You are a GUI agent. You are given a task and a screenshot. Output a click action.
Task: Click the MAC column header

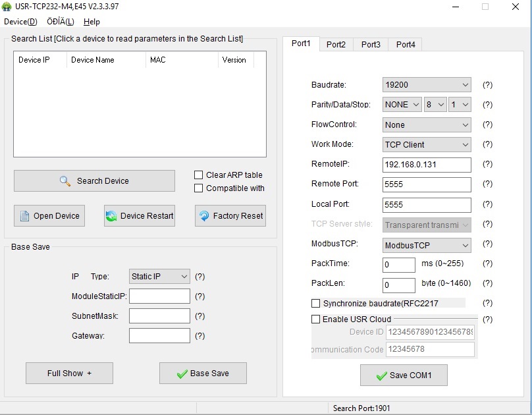point(182,60)
